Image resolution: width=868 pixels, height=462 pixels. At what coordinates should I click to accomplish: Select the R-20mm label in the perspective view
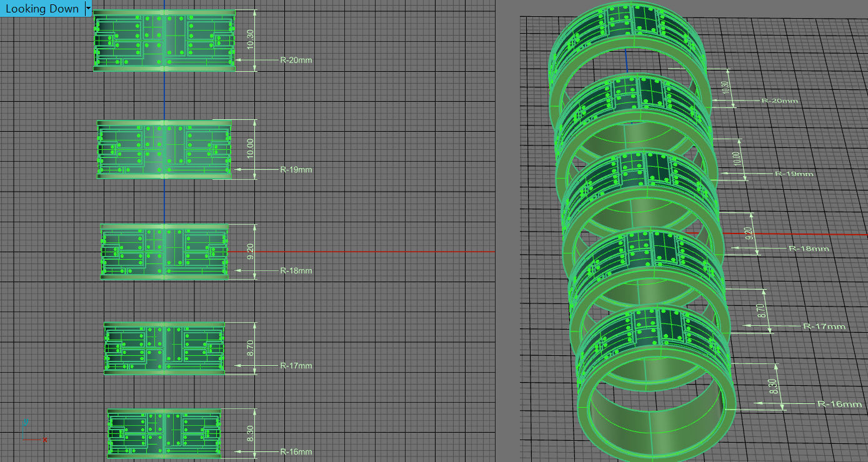[779, 101]
